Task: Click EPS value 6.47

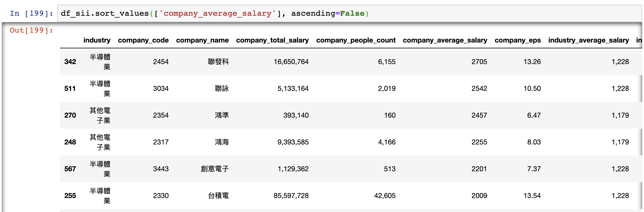Action: pyautogui.click(x=534, y=115)
